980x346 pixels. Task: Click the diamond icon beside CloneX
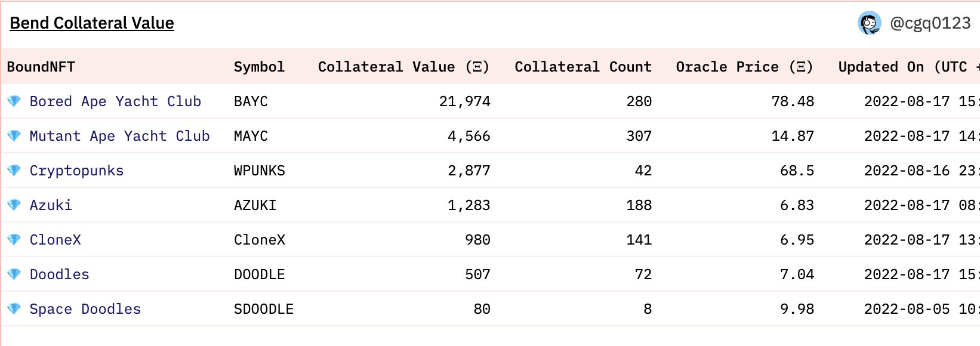(x=14, y=240)
